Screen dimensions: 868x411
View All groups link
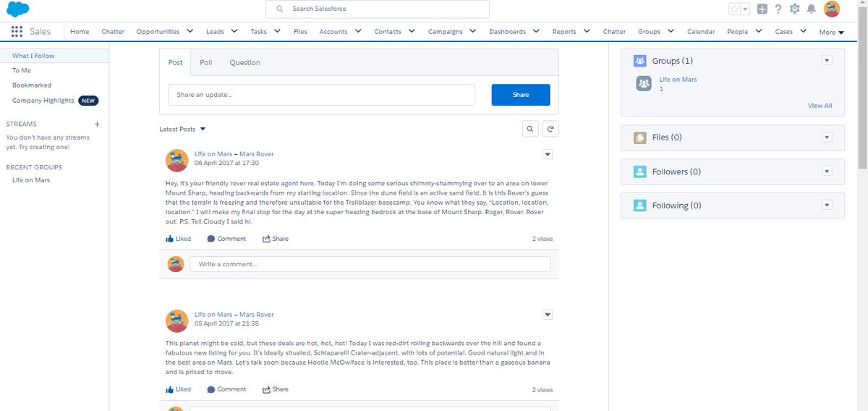(x=820, y=106)
